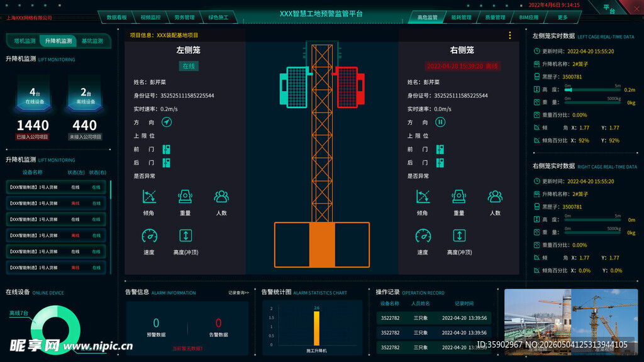The height and width of the screenshot is (362, 644).
Task: Select right cage 重量 icon
Action: tap(458, 197)
